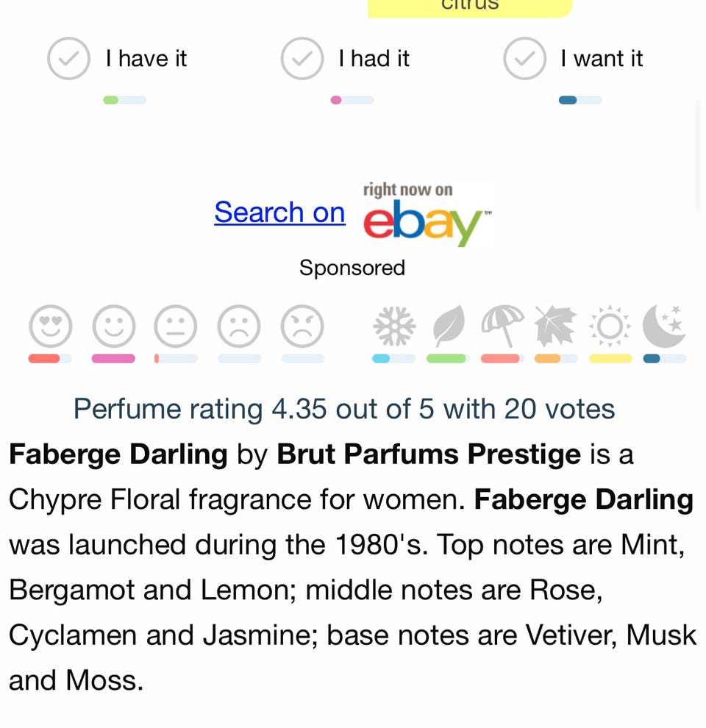Select the angry hate rating face
The height and width of the screenshot is (728, 706).
coord(302,326)
